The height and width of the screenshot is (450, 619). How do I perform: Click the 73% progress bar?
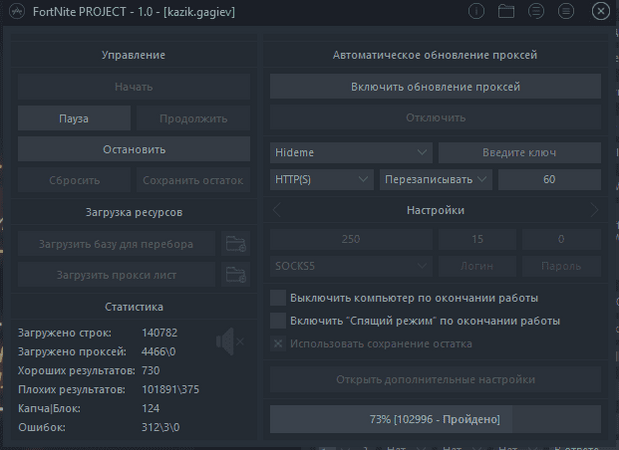click(435, 419)
